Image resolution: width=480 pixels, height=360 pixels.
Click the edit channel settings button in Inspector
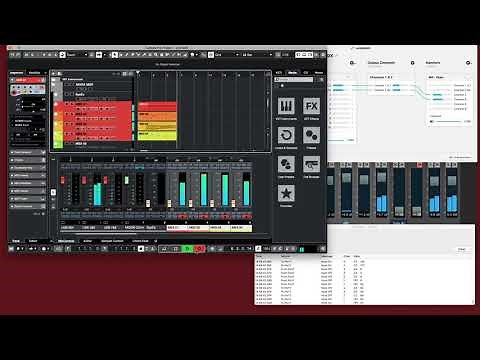click(42, 80)
